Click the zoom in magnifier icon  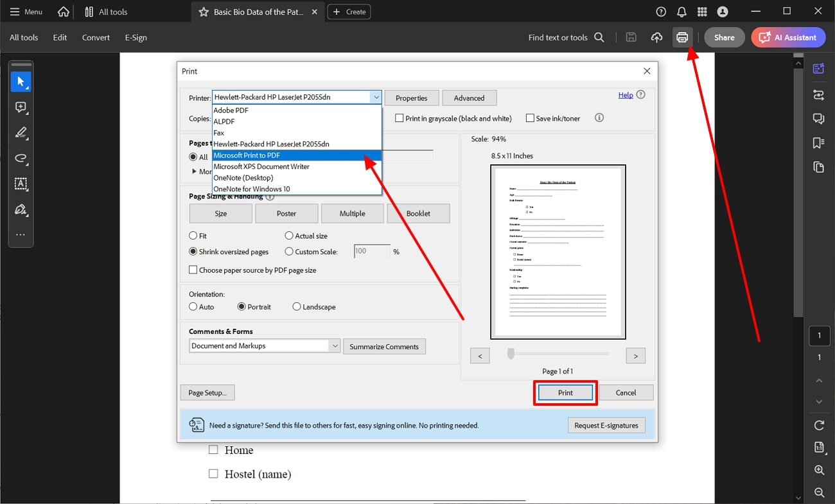pyautogui.click(x=819, y=470)
